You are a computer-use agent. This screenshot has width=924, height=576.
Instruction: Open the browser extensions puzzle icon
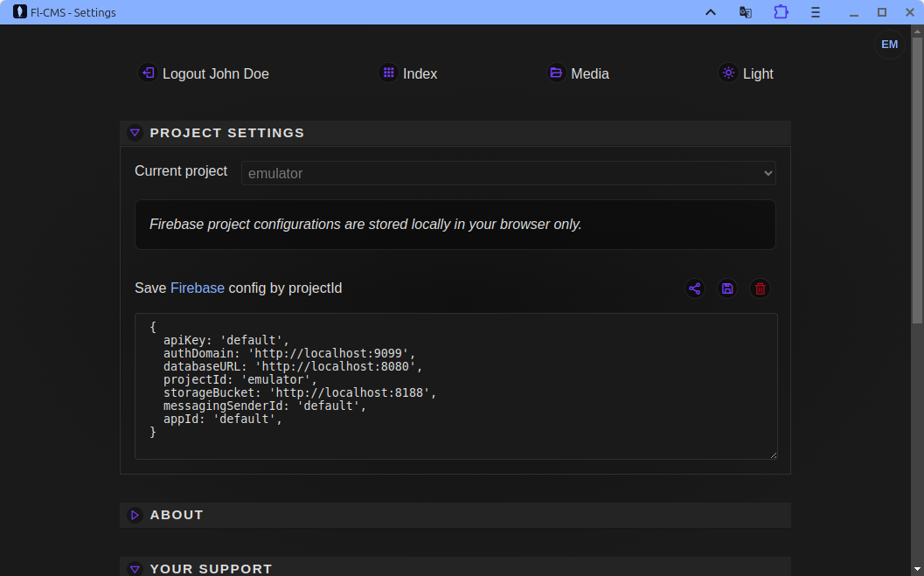(780, 12)
